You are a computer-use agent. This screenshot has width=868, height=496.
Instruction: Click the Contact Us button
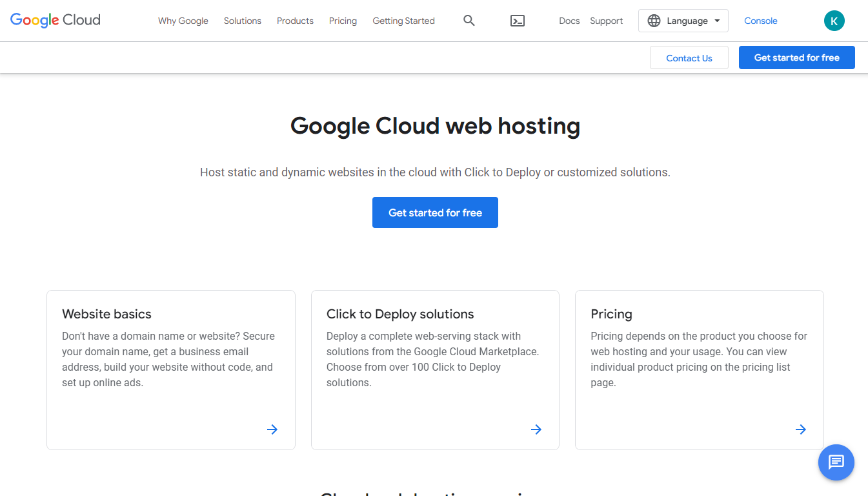pos(689,57)
